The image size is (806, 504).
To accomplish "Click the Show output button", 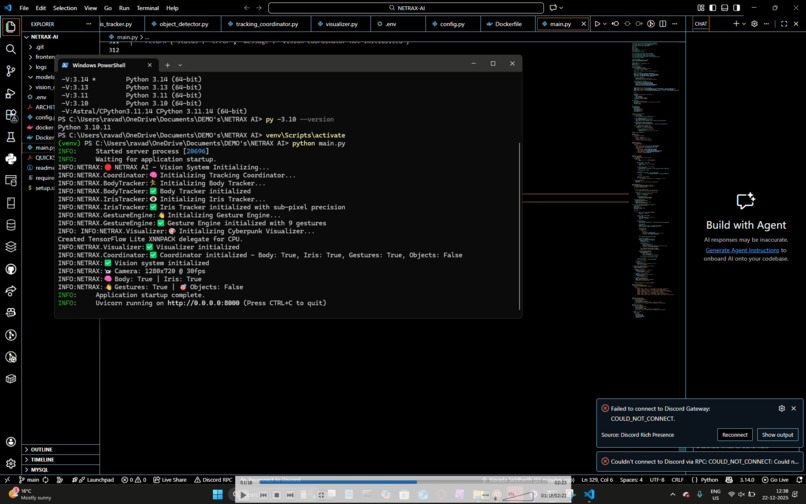I will tap(777, 435).
